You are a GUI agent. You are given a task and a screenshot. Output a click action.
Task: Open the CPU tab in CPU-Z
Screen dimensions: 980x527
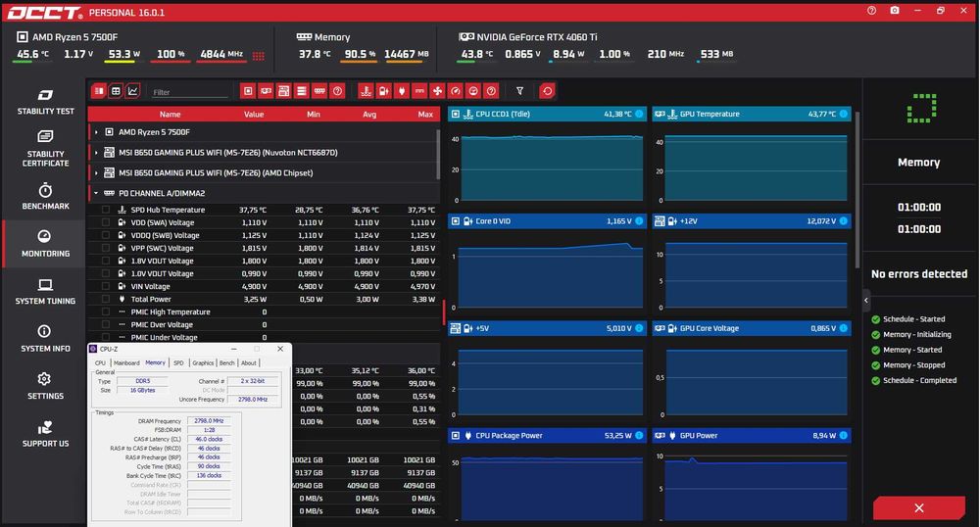[100, 362]
